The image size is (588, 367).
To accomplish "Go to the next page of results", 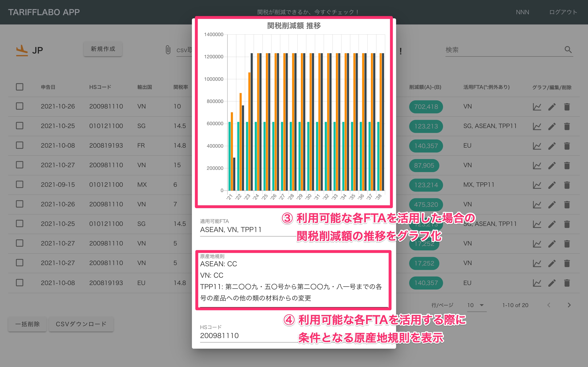I will 569,305.
